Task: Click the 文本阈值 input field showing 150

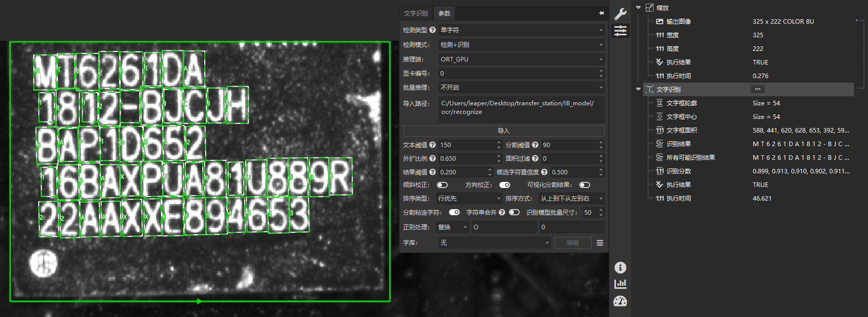Action: click(x=466, y=145)
